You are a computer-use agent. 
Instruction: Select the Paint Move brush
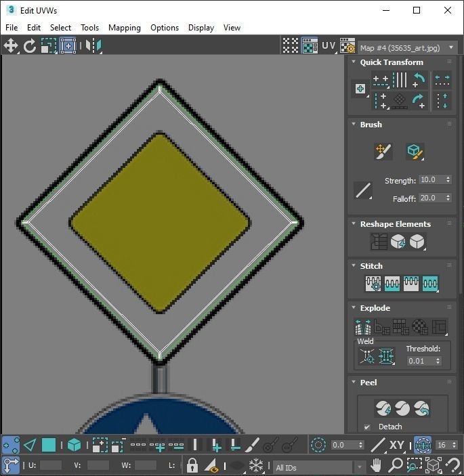(383, 151)
